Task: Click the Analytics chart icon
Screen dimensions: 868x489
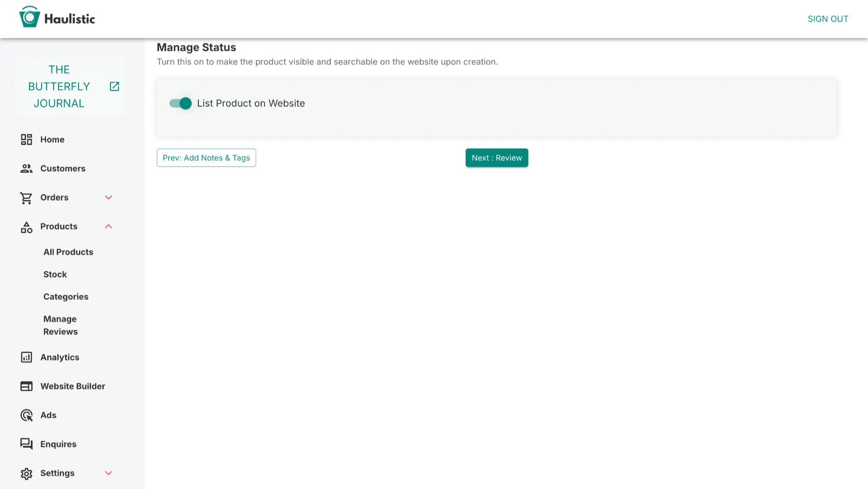Action: 26,357
